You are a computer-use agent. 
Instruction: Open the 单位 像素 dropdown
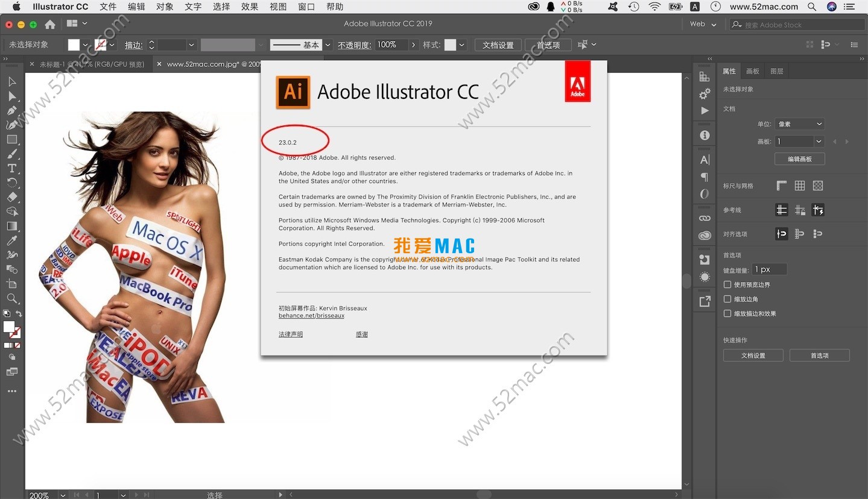pyautogui.click(x=800, y=124)
